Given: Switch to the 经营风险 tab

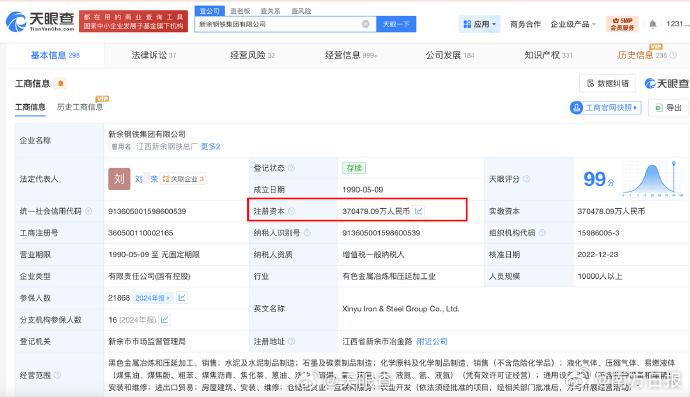Looking at the screenshot, I should coord(252,55).
